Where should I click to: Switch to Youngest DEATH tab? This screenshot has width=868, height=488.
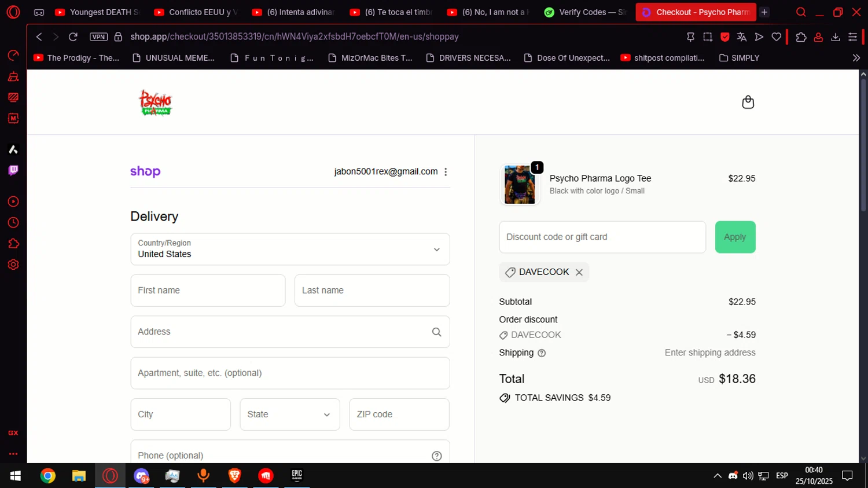pyautogui.click(x=97, y=12)
